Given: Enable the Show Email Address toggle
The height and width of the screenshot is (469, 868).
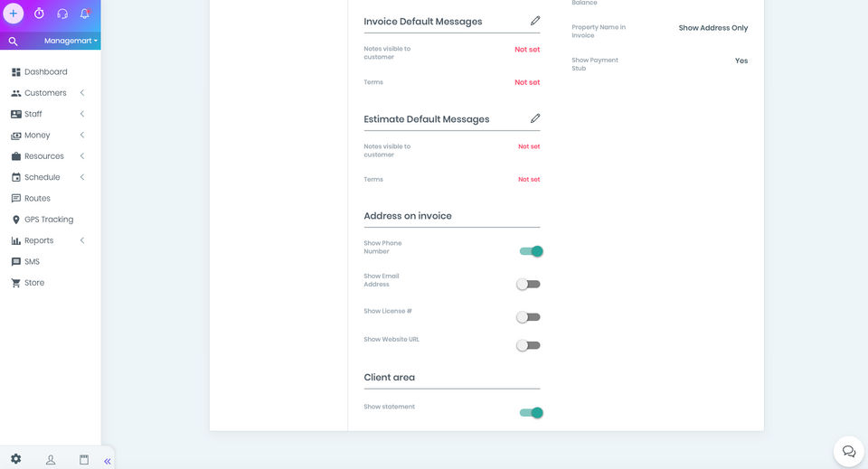Looking at the screenshot, I should click(528, 284).
